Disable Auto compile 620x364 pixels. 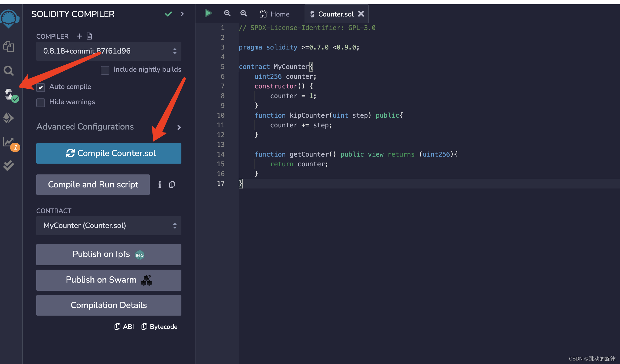click(41, 87)
